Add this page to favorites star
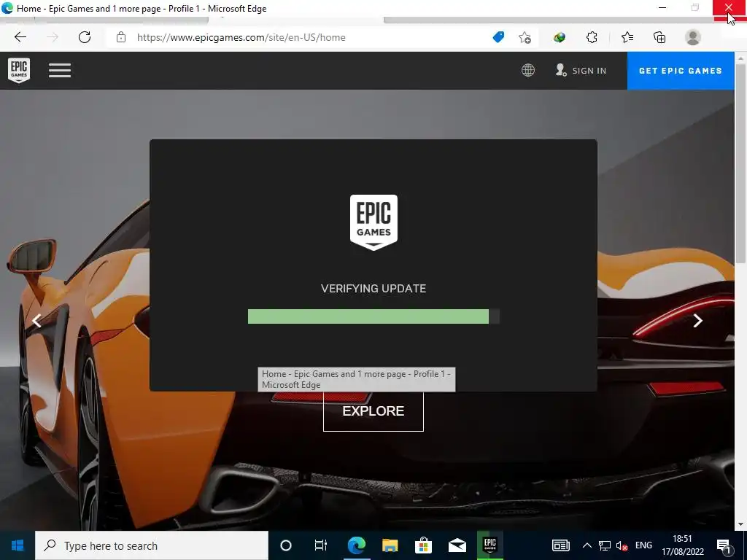Screen dimensions: 747x560 (525, 38)
